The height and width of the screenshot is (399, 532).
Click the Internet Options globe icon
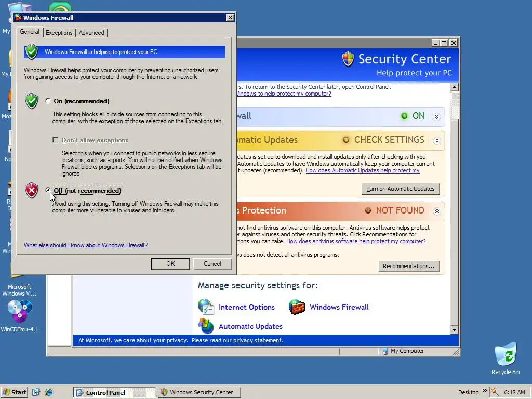206,307
